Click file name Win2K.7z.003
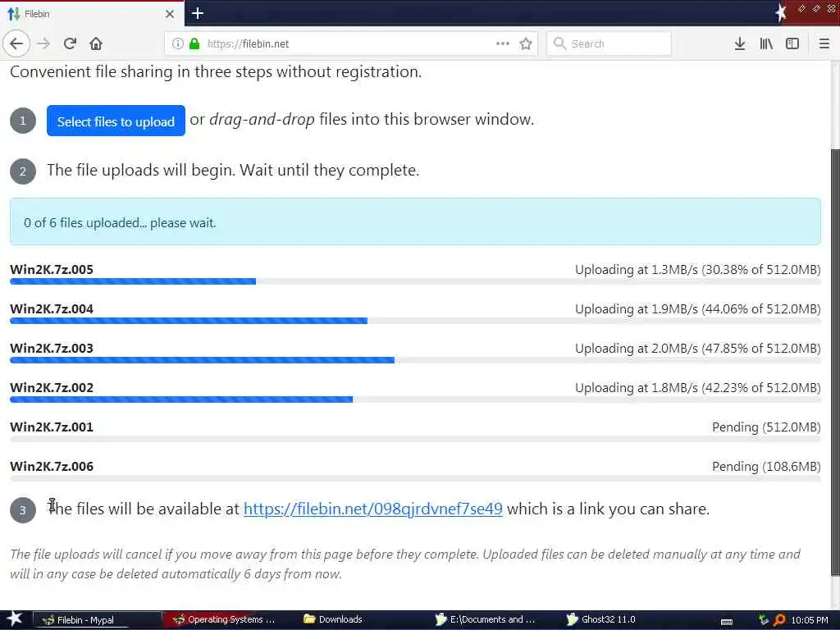This screenshot has width=840, height=630. [52, 348]
